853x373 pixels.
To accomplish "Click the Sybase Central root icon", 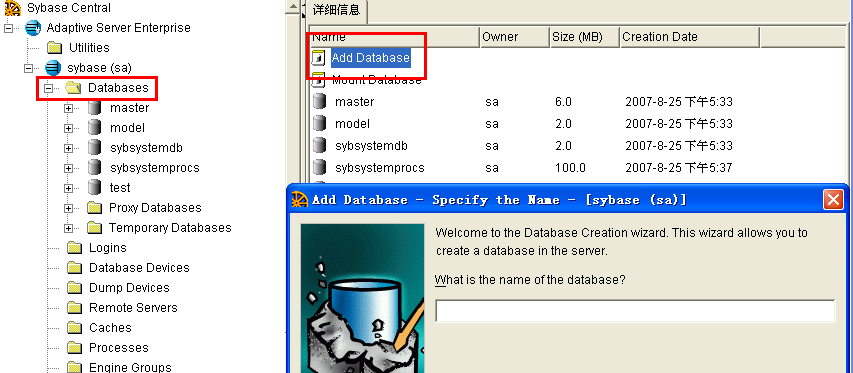I will 12,8.
